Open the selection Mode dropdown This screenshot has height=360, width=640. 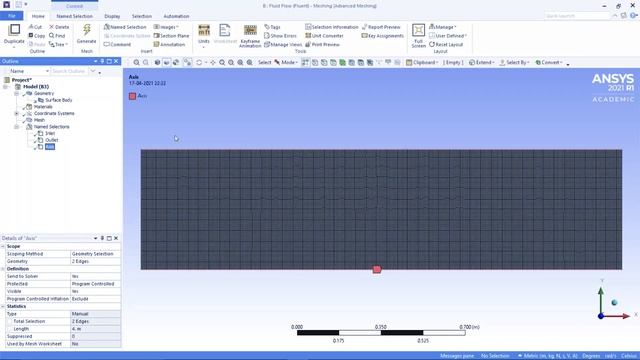(x=286, y=62)
